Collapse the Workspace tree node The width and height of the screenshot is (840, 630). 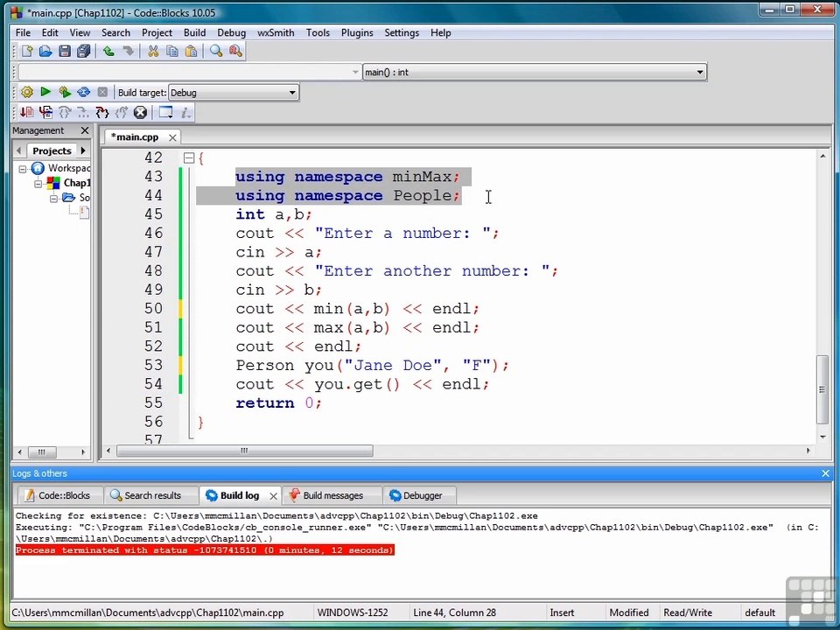pos(23,169)
